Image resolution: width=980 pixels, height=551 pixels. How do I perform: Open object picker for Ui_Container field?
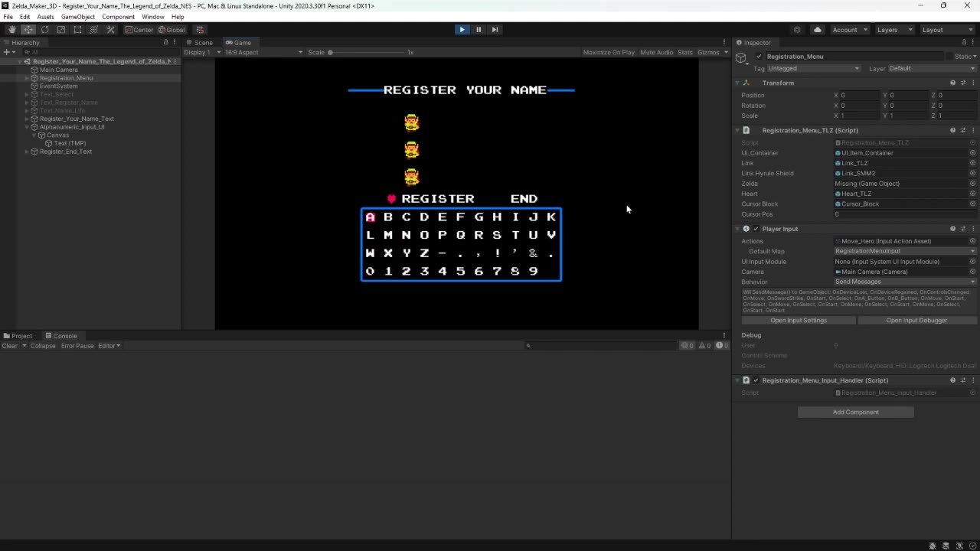pos(972,153)
